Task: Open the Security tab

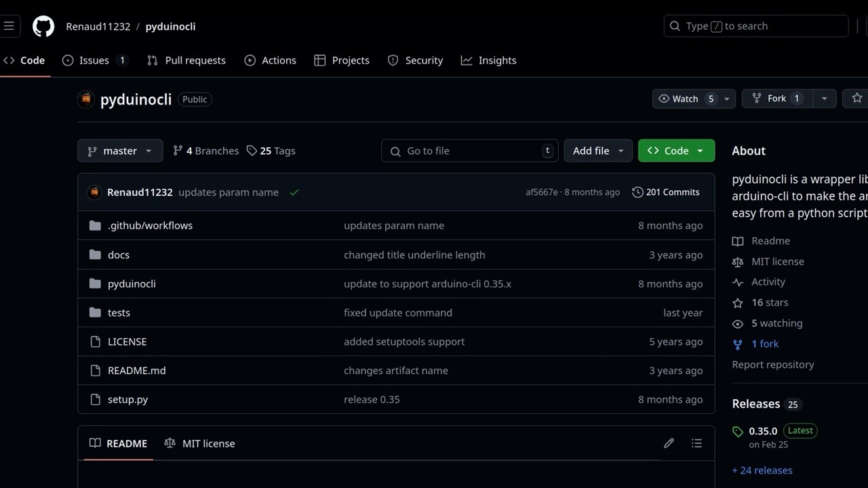Action: click(415, 60)
